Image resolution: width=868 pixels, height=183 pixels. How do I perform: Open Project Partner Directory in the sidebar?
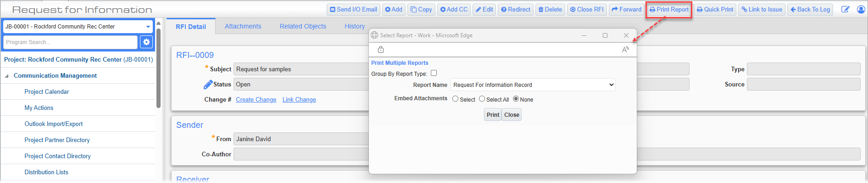57,140
